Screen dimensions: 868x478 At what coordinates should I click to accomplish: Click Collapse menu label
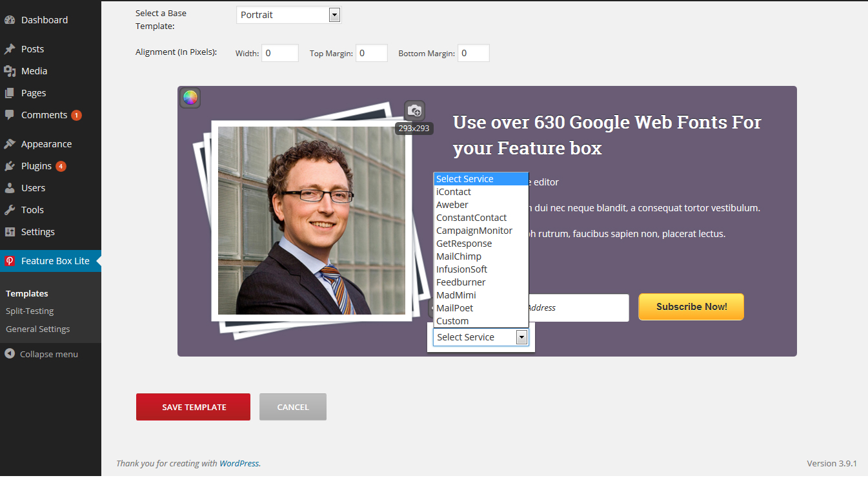point(49,354)
